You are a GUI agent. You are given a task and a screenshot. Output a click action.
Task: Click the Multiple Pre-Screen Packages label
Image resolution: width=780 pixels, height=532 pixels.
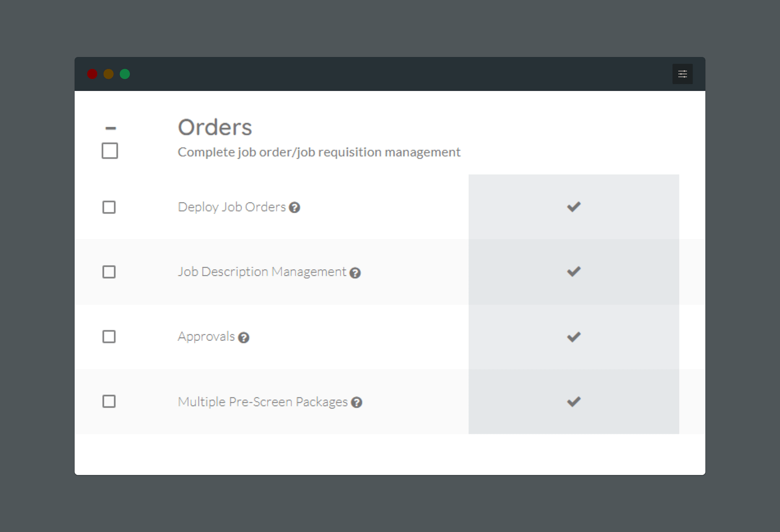pos(263,402)
